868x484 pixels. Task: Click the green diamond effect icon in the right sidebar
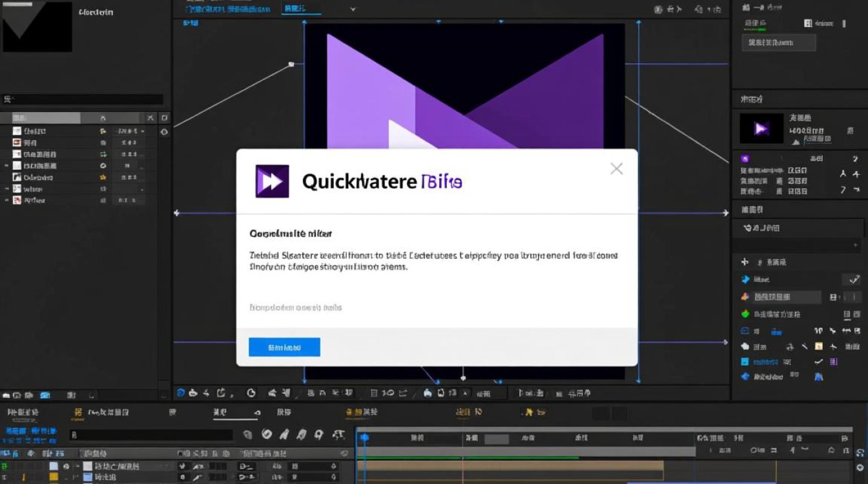coord(745,314)
